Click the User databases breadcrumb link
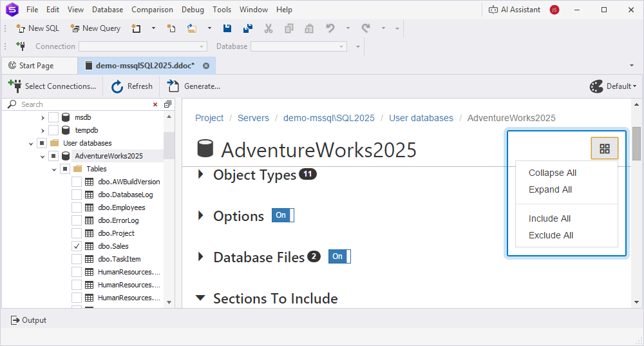 [421, 118]
